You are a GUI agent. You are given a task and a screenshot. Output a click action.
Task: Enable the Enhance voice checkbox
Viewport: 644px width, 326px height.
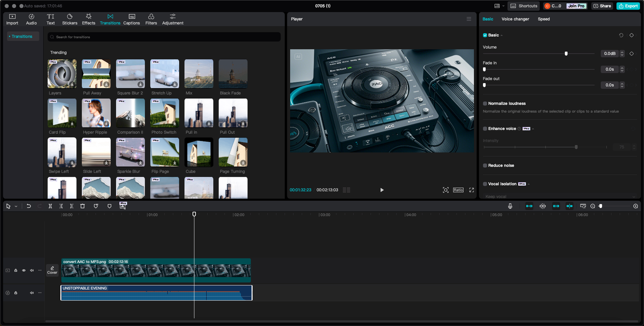485,129
